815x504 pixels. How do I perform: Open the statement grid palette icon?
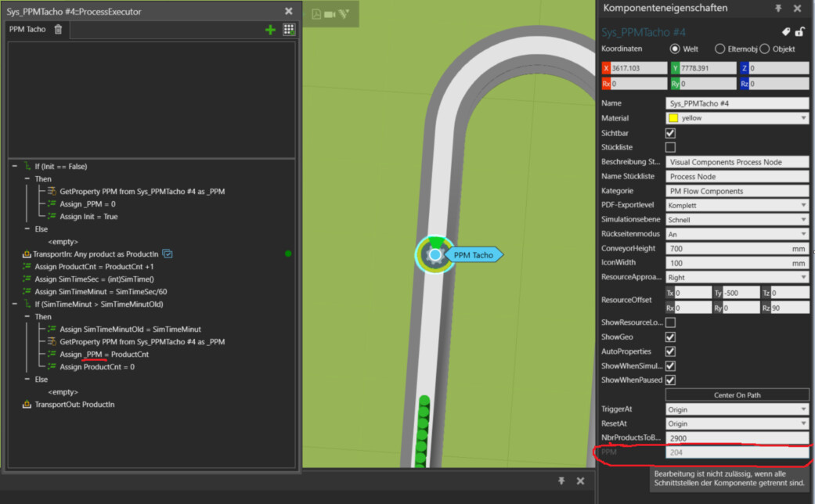pos(289,30)
